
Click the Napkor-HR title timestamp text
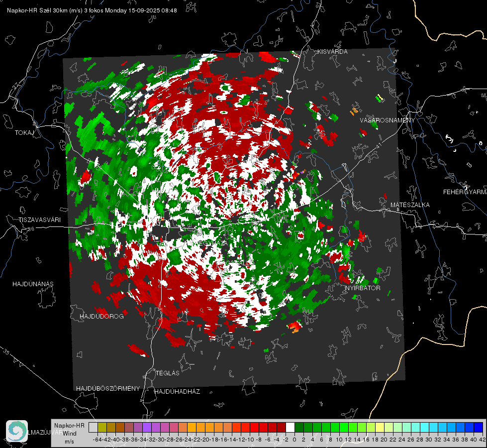point(92,10)
